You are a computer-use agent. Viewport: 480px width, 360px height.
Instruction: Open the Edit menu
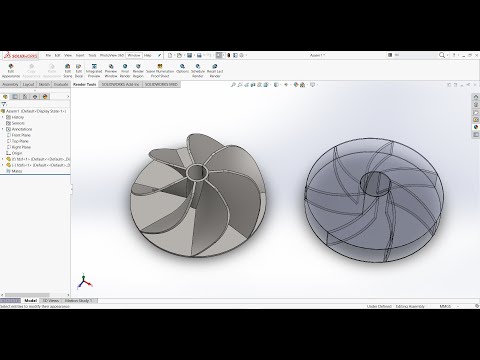(57, 55)
